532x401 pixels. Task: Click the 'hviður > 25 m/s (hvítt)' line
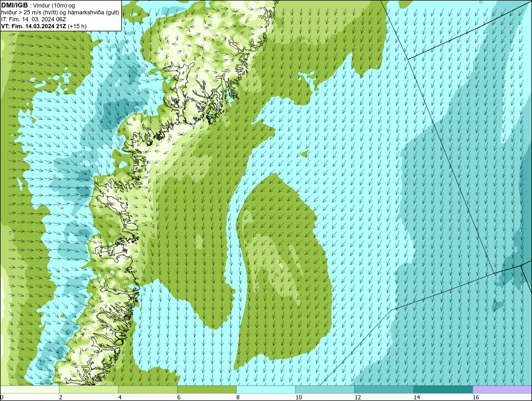tap(60, 12)
